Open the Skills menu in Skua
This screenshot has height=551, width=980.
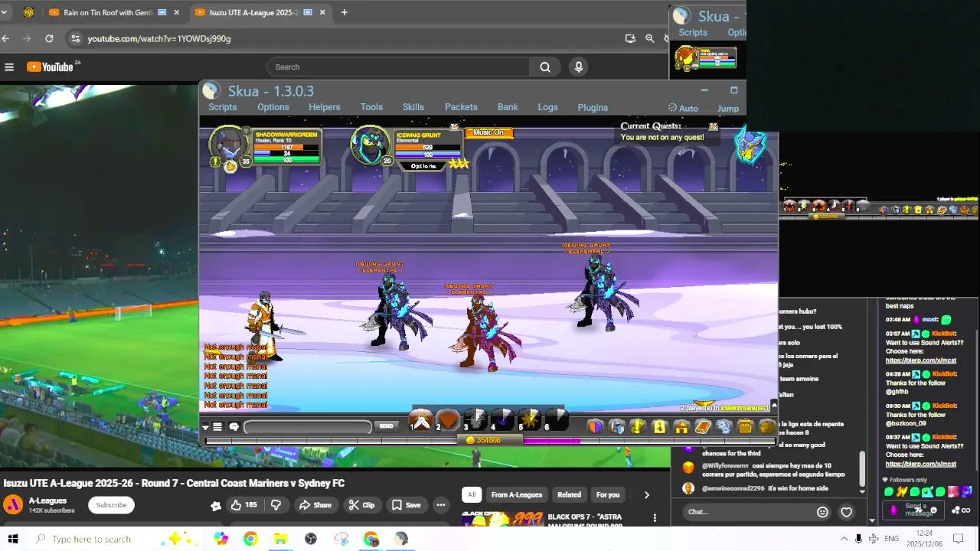(x=413, y=107)
